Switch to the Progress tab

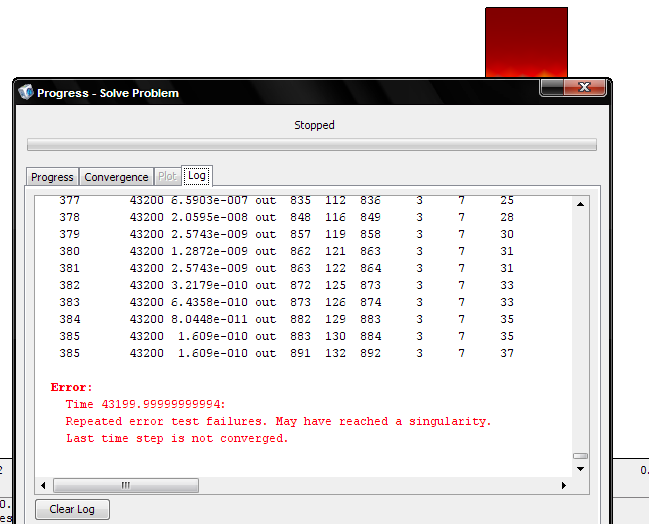[x=52, y=177]
